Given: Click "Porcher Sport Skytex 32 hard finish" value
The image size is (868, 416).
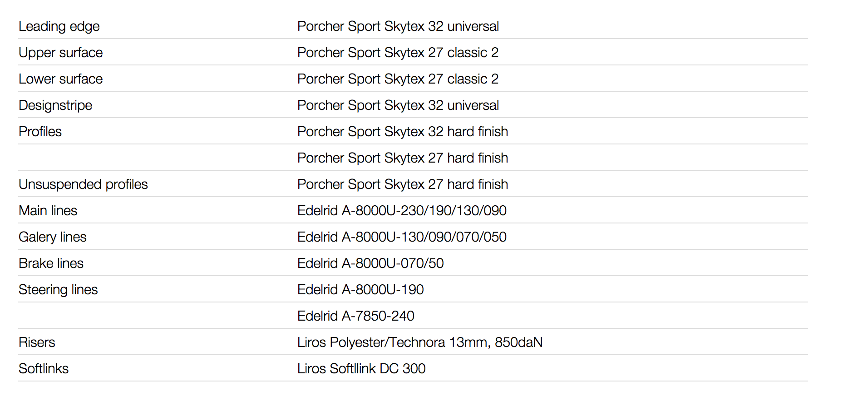Looking at the screenshot, I should 402,132.
